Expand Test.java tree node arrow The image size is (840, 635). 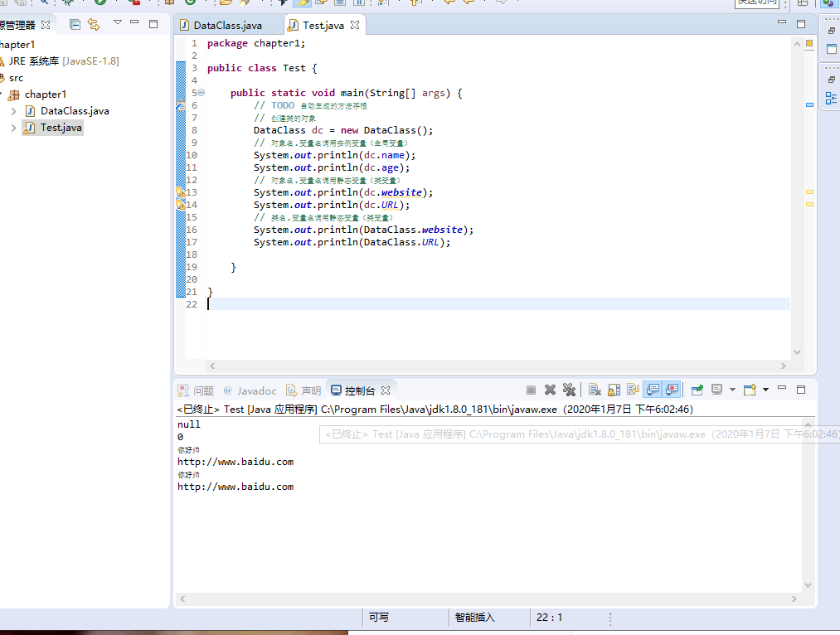coord(14,128)
